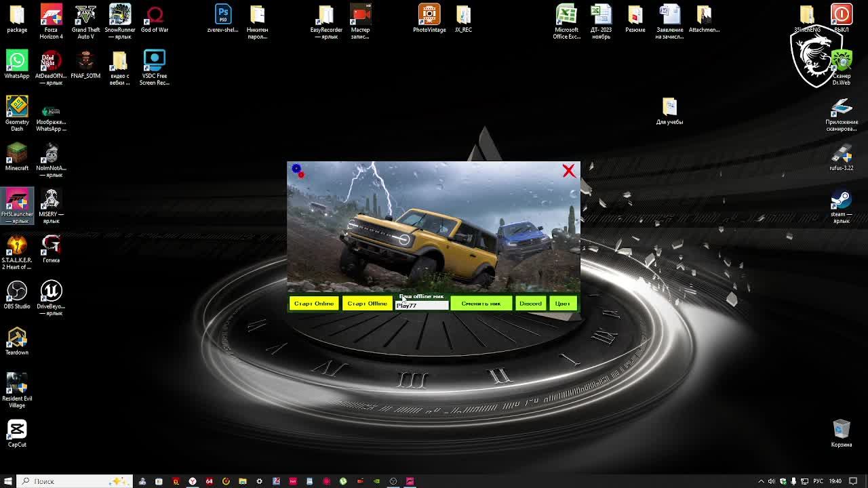
Task: Click the Поиск taskbar search box
Action: pos(68,481)
